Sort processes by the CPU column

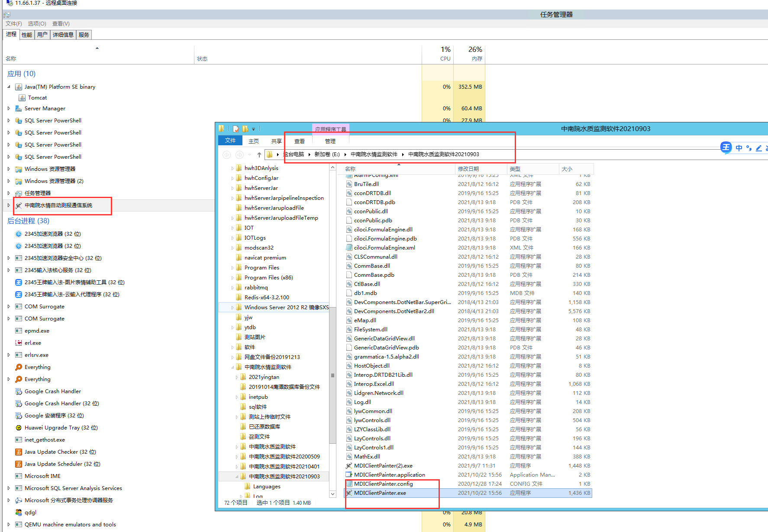click(x=438, y=54)
